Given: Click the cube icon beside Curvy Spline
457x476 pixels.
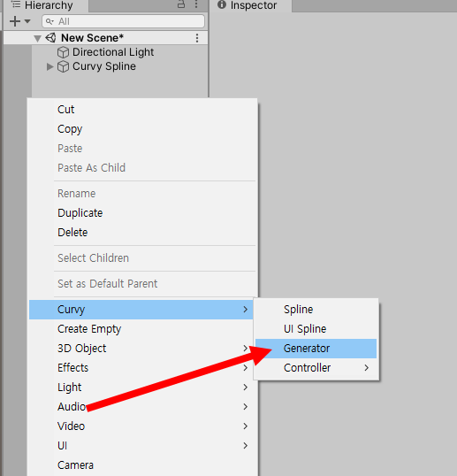Looking at the screenshot, I should click(x=63, y=66).
